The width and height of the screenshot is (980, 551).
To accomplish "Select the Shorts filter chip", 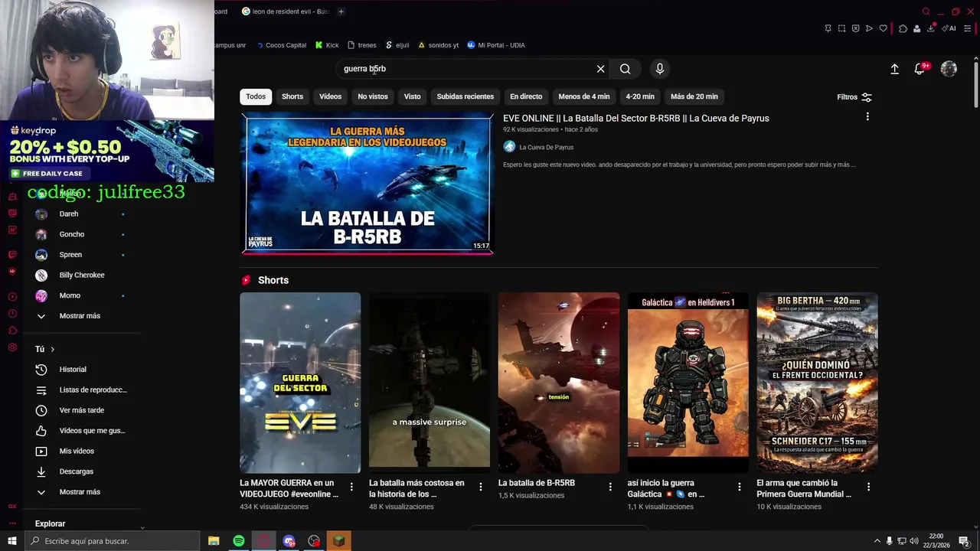I will pos(292,96).
